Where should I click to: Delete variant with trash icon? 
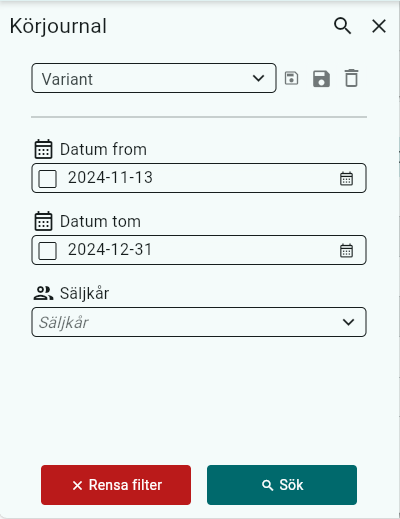point(351,78)
